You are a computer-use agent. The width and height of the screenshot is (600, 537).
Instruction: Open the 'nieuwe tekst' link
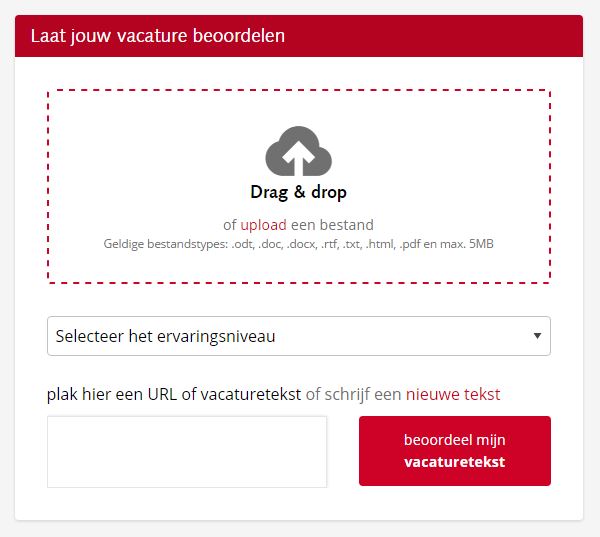pyautogui.click(x=453, y=394)
